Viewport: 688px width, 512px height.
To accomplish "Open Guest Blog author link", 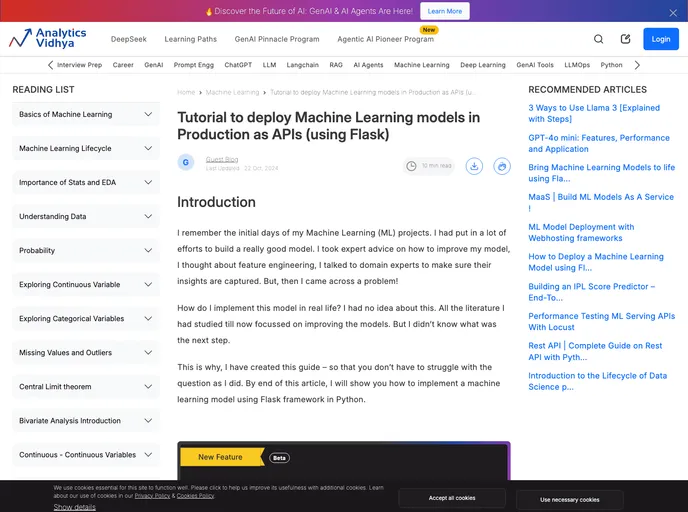I will 222,159.
